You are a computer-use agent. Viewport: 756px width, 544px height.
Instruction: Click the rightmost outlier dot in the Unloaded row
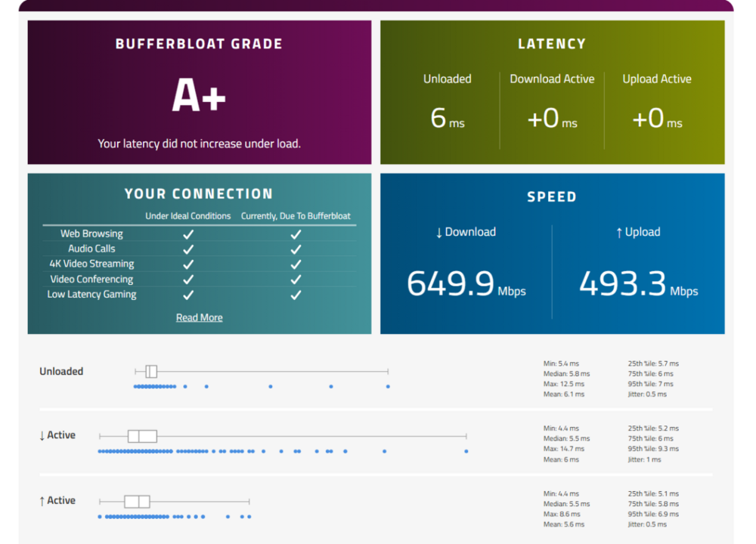(388, 387)
